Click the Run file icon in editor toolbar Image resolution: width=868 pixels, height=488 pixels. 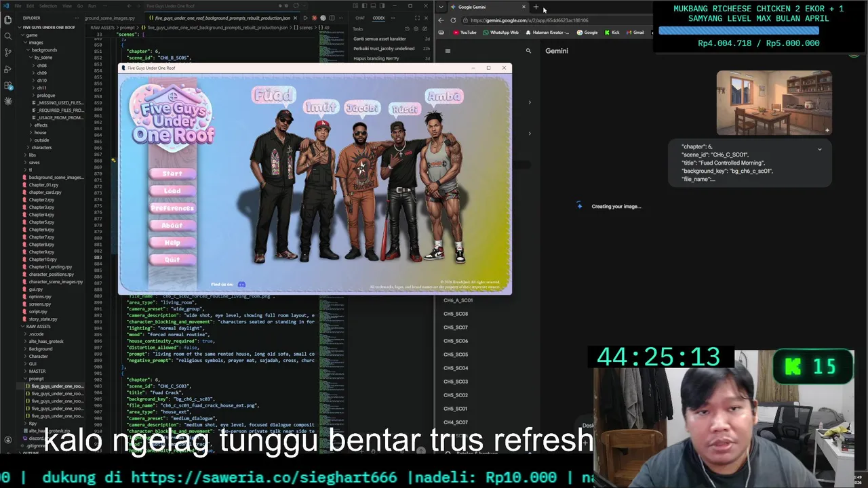pos(305,18)
